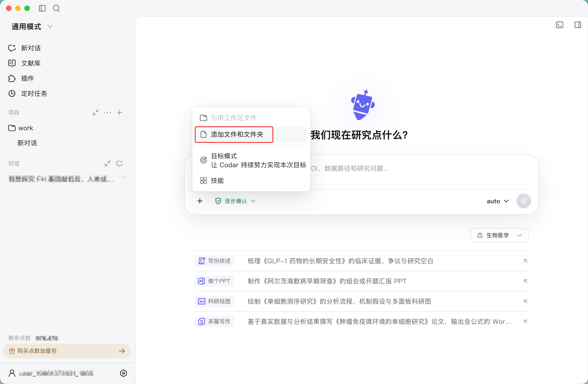Click the plus attach button in the input box
Image resolution: width=588 pixels, height=384 pixels.
pos(200,201)
